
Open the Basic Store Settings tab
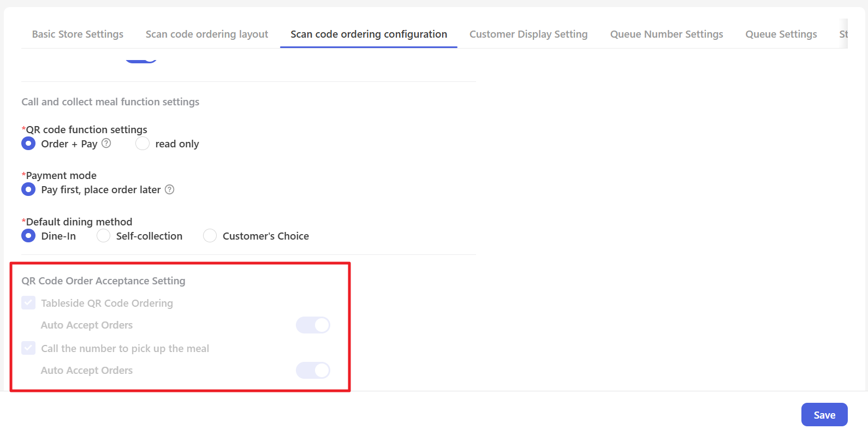pyautogui.click(x=78, y=34)
